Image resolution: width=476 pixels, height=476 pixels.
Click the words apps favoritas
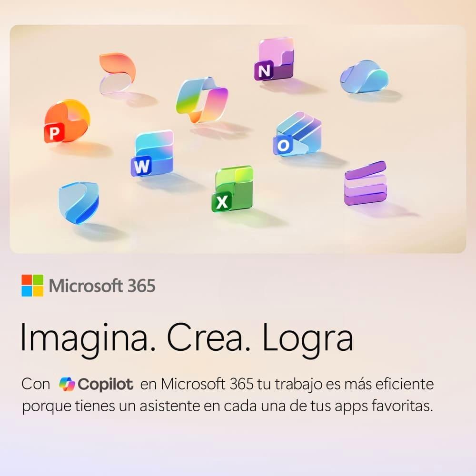[x=384, y=406]
